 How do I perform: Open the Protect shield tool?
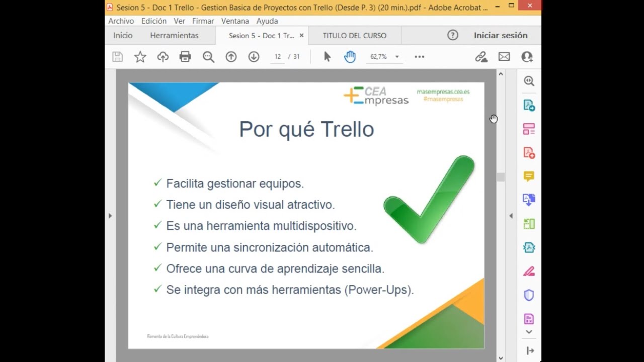pos(529,295)
